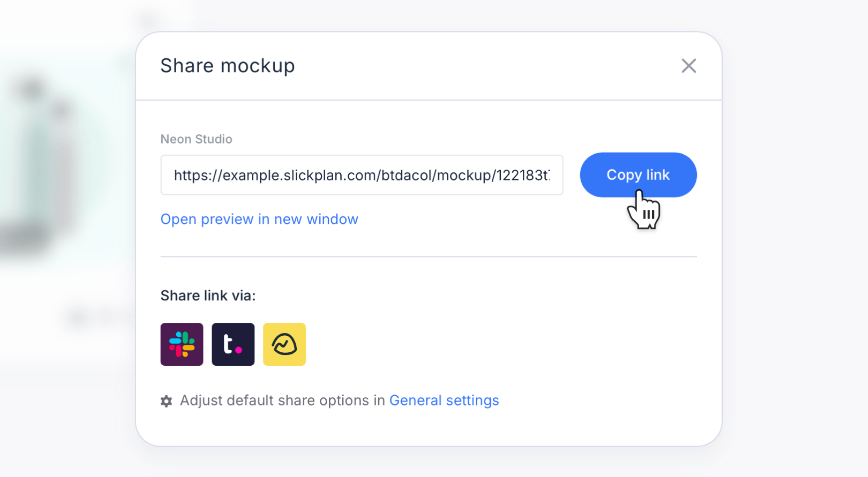Open preview in new window
Viewport: 868px width, 477px height.
259,219
